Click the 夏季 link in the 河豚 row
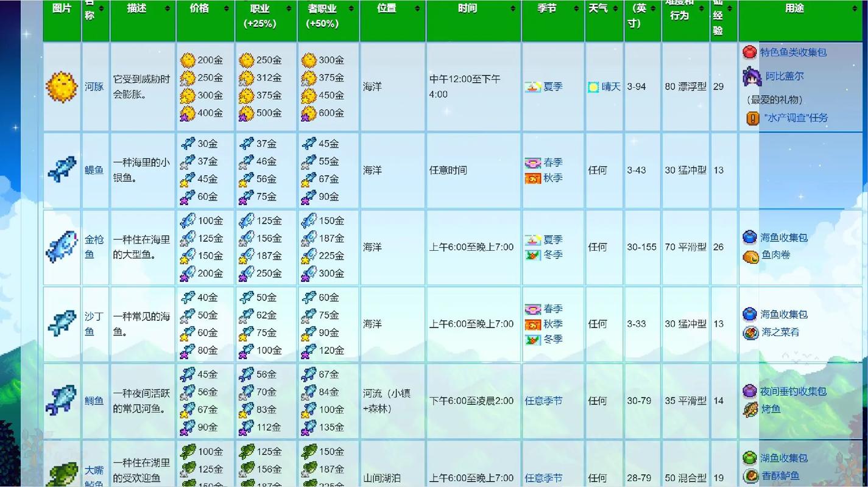 point(553,87)
